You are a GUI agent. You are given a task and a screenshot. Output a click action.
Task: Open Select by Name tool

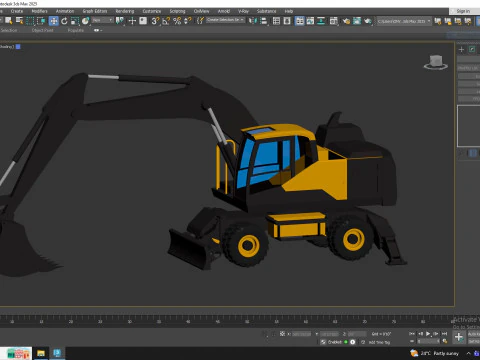click(x=20, y=21)
